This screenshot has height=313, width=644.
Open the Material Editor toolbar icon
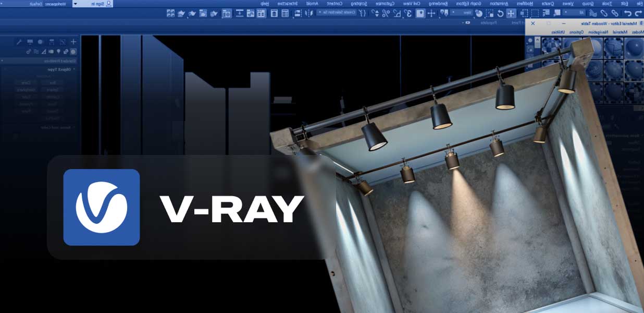point(227,14)
